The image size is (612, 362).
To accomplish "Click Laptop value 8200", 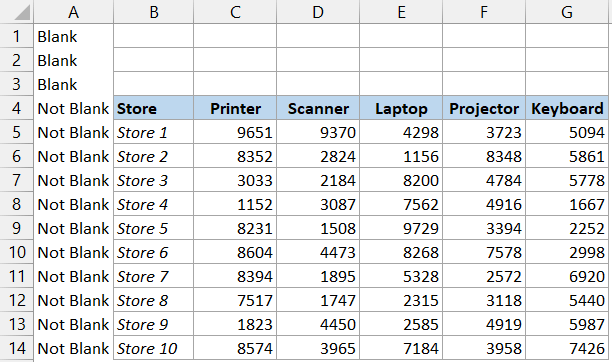I will click(401, 180).
